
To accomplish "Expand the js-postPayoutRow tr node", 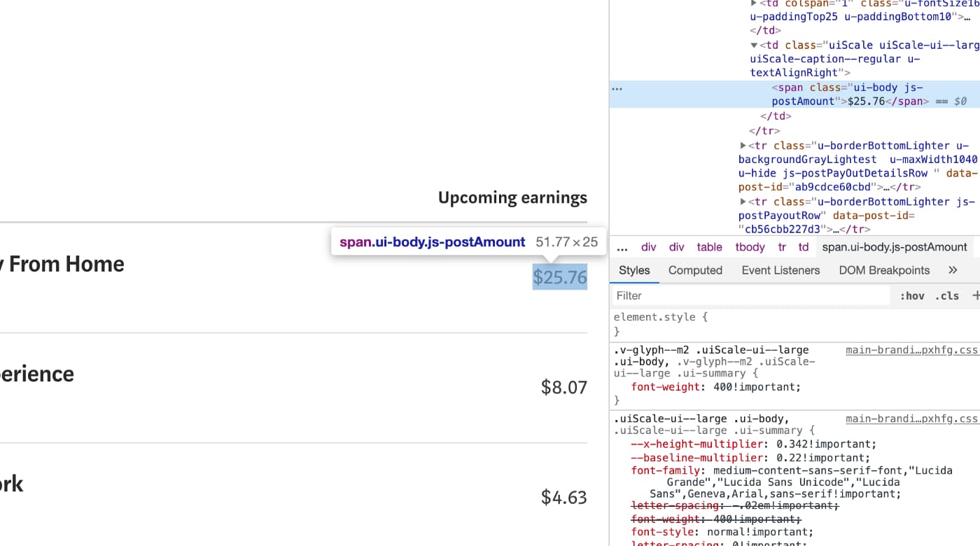I will click(743, 202).
